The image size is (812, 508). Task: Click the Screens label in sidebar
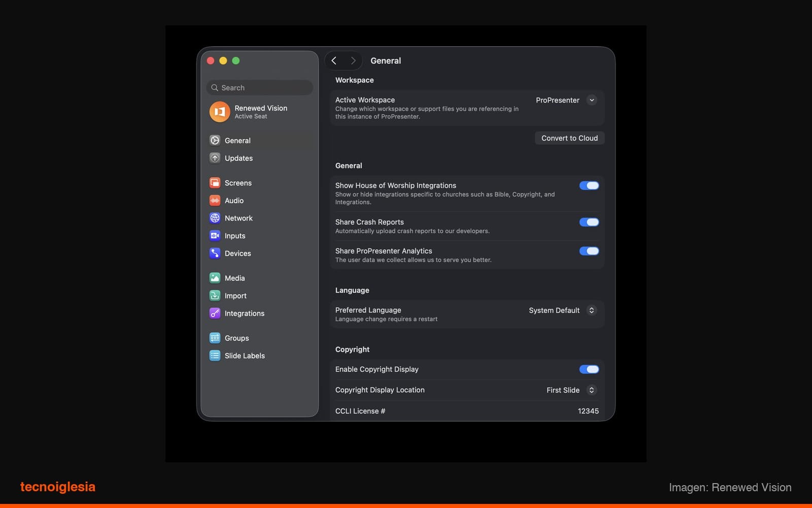[238, 183]
